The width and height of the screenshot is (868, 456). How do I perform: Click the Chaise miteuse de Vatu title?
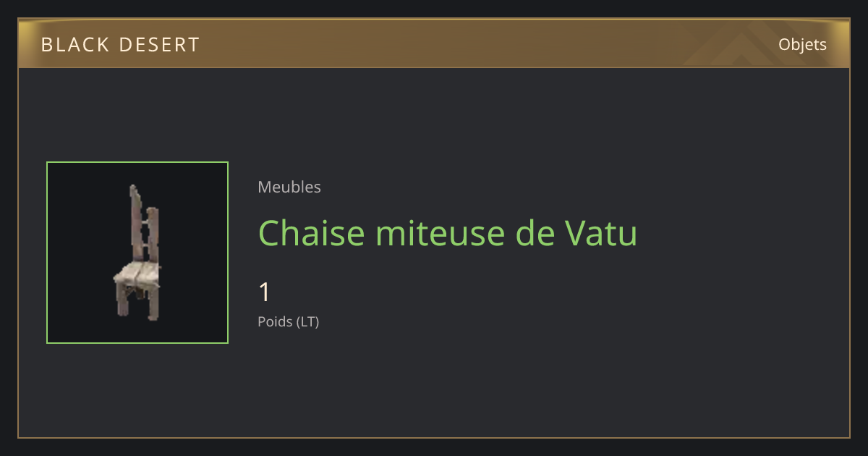[x=448, y=233]
